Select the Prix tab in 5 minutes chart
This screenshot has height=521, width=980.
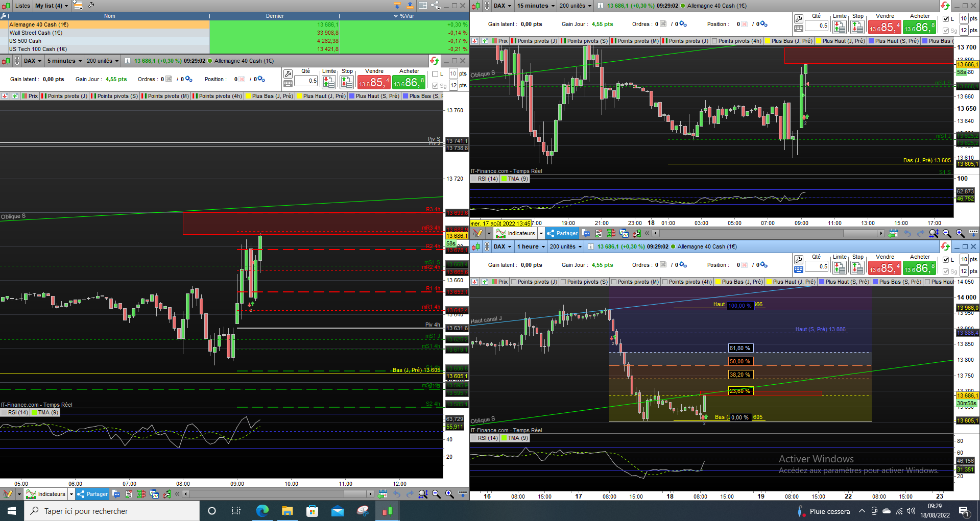pos(30,96)
